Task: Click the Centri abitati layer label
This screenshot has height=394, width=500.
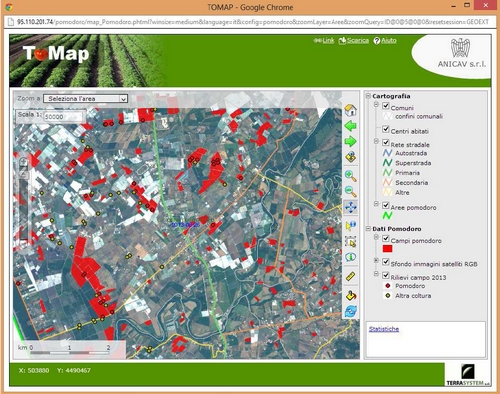Action: (x=410, y=131)
